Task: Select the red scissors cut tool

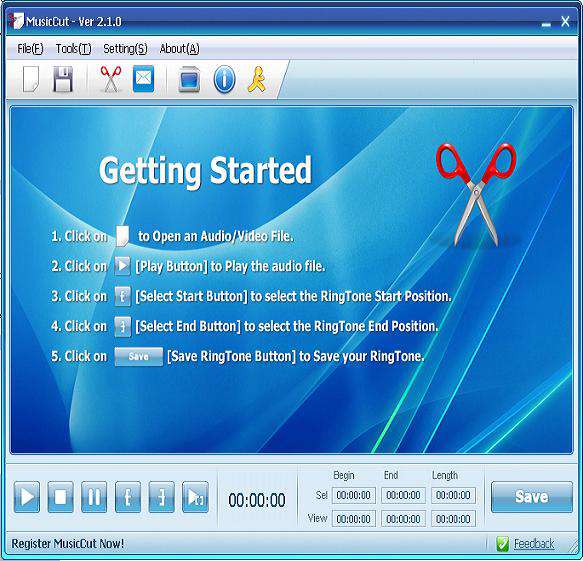Action: pyautogui.click(x=111, y=79)
